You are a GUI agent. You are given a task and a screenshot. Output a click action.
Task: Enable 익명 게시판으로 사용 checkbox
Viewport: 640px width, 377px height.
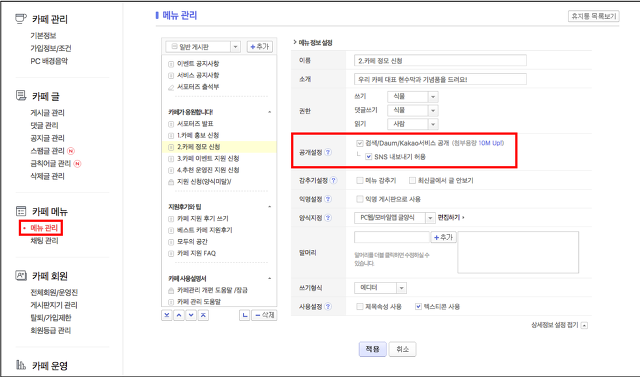pos(360,199)
